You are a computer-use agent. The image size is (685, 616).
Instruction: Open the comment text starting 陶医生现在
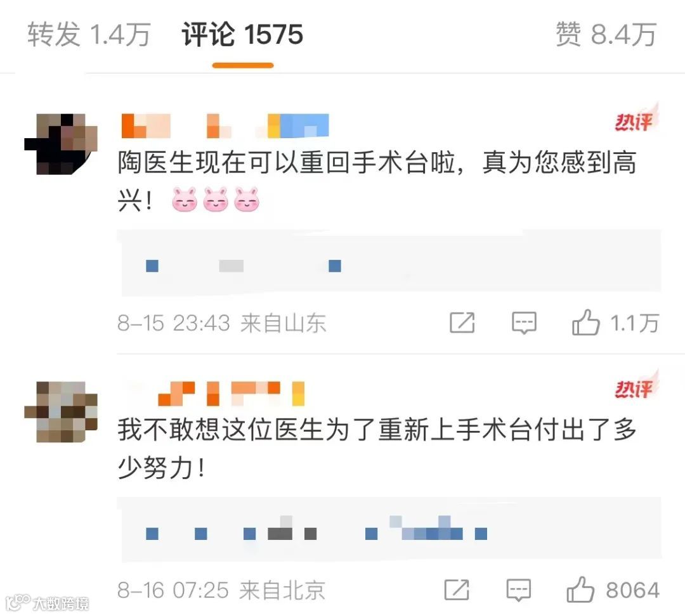(x=377, y=181)
